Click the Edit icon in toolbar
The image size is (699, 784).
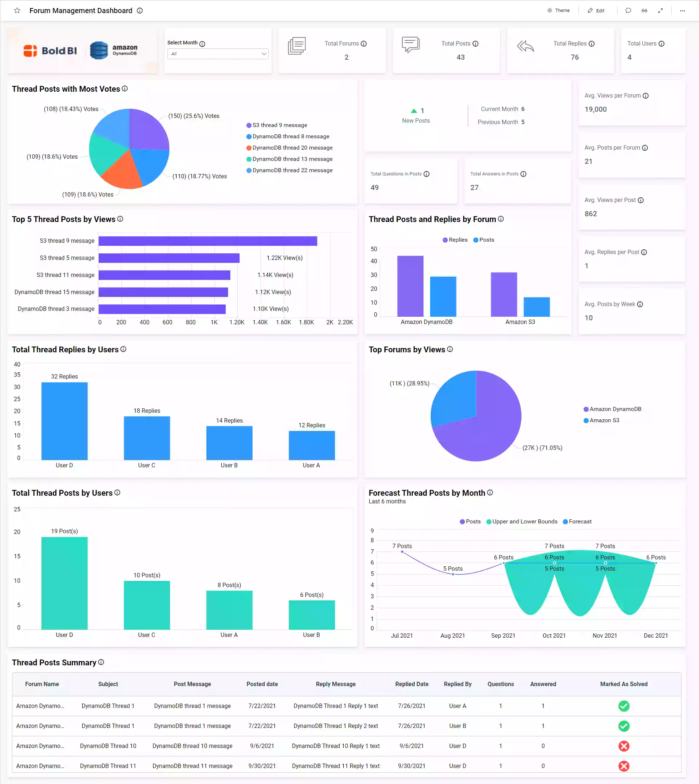tap(588, 10)
